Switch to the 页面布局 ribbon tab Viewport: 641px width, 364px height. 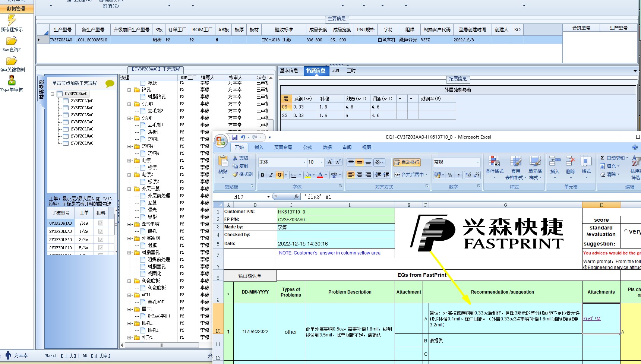coord(283,148)
